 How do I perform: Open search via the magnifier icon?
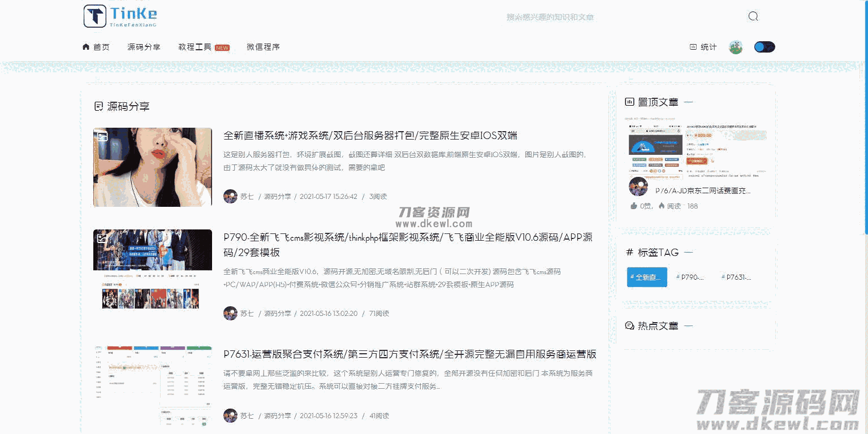click(753, 16)
